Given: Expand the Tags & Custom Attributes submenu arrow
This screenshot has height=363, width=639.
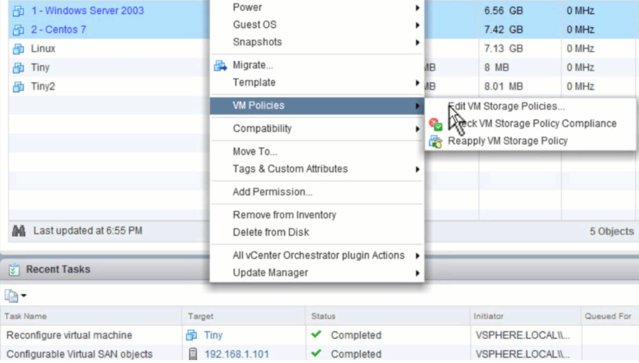Looking at the screenshot, I should 417,169.
